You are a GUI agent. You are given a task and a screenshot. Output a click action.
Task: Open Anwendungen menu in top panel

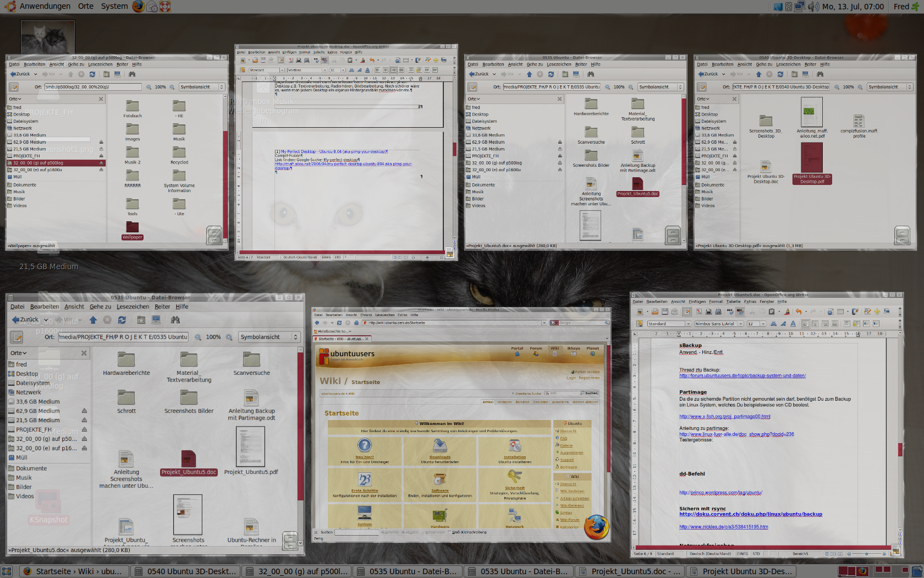pyautogui.click(x=45, y=7)
